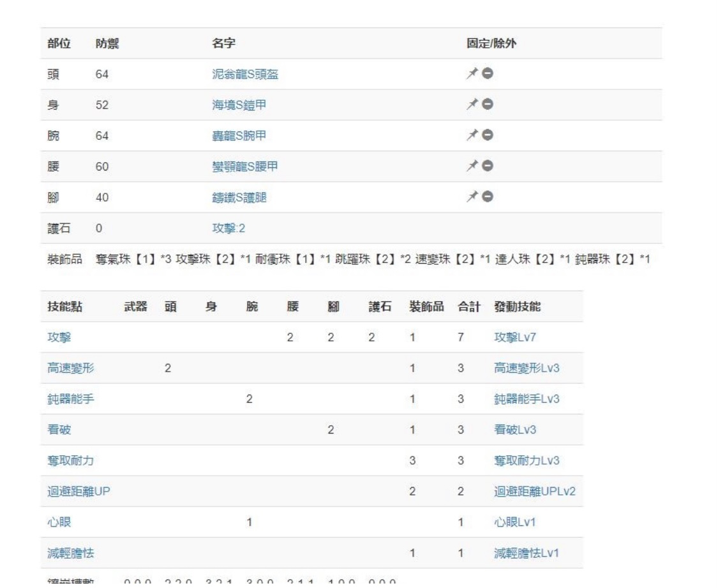Click the exclude icon for 蠻顎龍S腰甲
Screen dimensions: 718x588
[488, 167]
